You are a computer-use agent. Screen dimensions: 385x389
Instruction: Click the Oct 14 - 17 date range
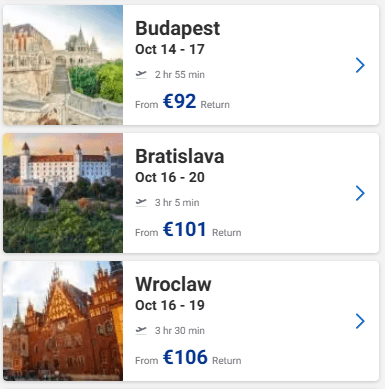coord(170,49)
